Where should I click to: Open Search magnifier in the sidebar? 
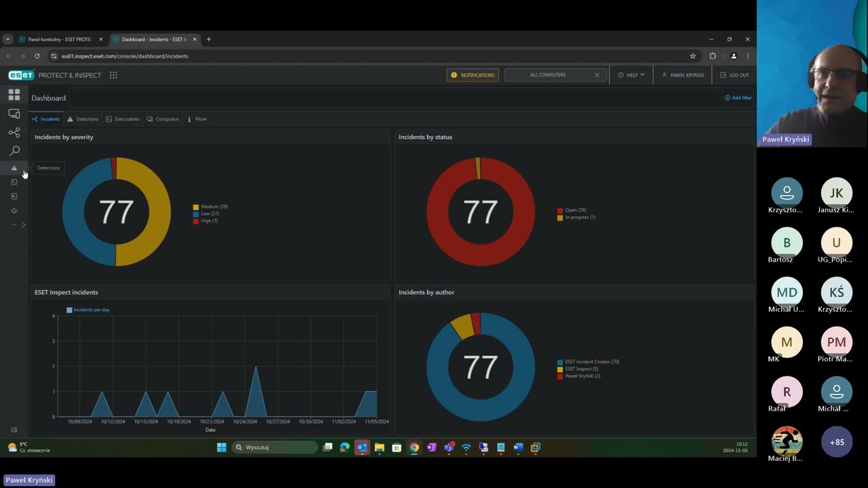(14, 150)
